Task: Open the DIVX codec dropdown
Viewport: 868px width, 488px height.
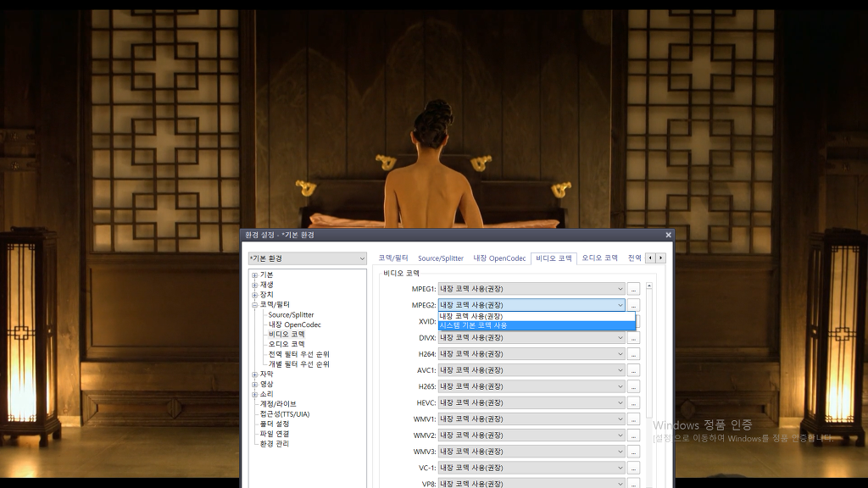Action: click(x=531, y=337)
